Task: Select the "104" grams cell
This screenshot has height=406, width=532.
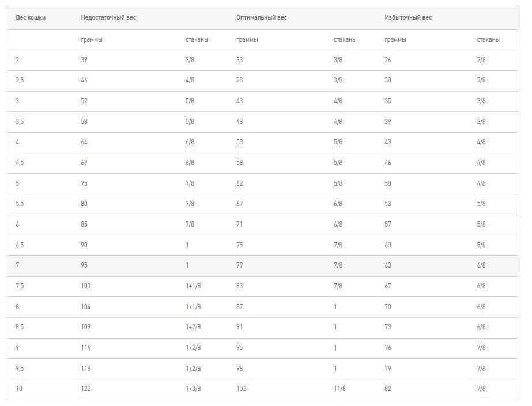Action: click(x=86, y=307)
